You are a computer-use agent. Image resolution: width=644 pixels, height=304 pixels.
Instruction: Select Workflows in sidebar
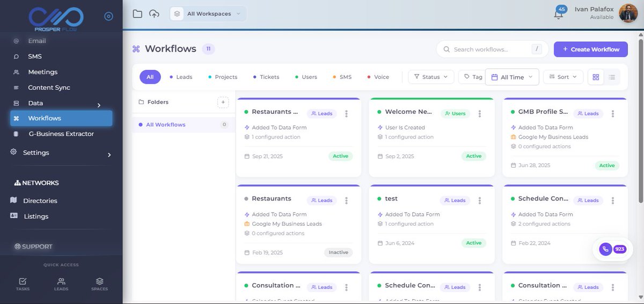pyautogui.click(x=61, y=118)
